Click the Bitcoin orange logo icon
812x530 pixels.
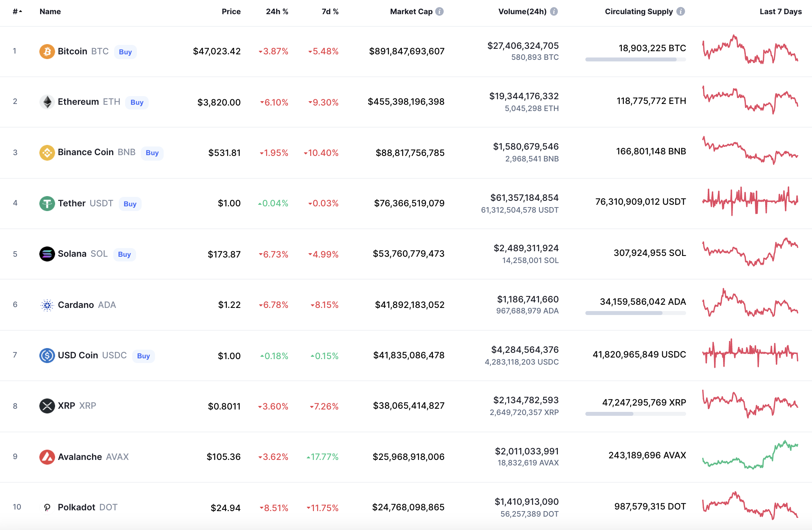click(x=47, y=52)
